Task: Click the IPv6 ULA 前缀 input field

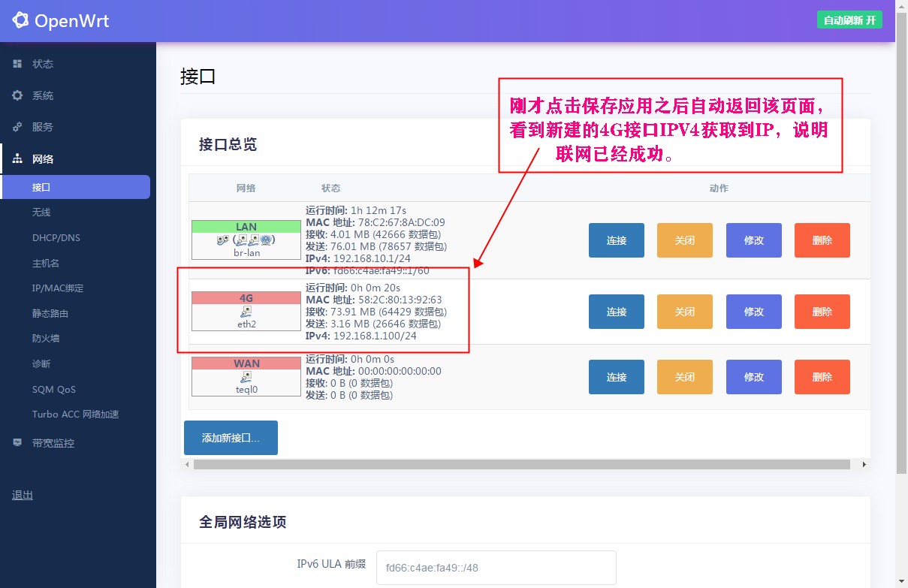Action: pos(496,568)
